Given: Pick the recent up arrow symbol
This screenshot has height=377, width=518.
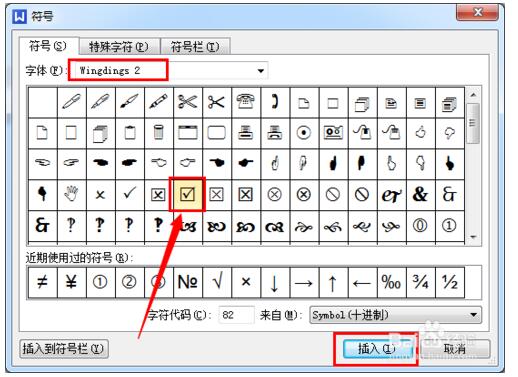Looking at the screenshot, I should click(x=333, y=282).
